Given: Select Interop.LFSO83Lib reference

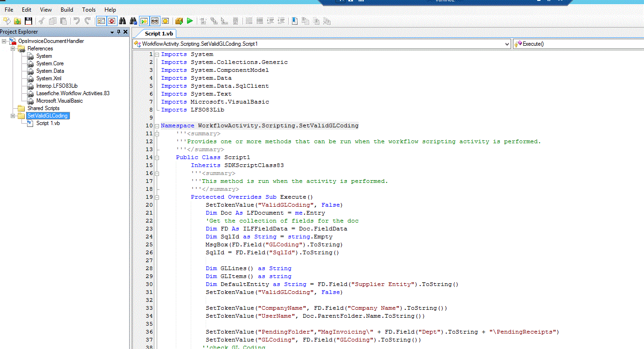Looking at the screenshot, I should click(x=57, y=86).
